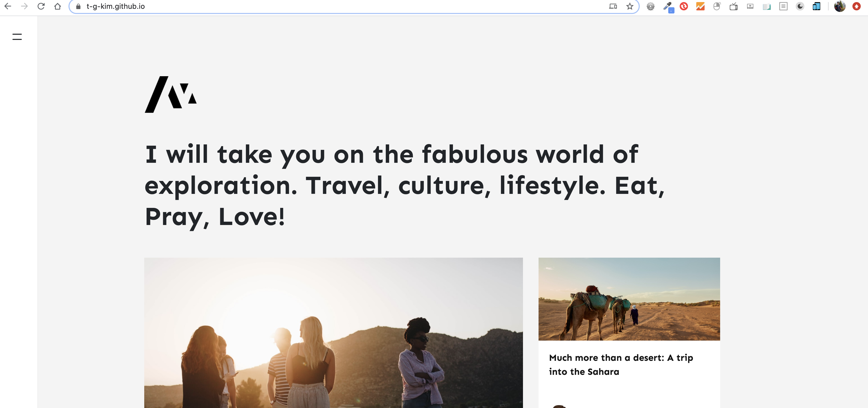This screenshot has height=408, width=868.
Task: Open the Chrome profile avatar menu
Action: (839, 6)
